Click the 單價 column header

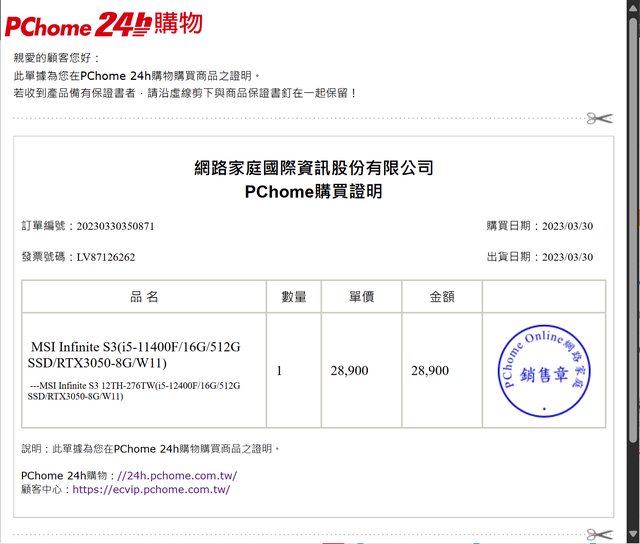[361, 297]
